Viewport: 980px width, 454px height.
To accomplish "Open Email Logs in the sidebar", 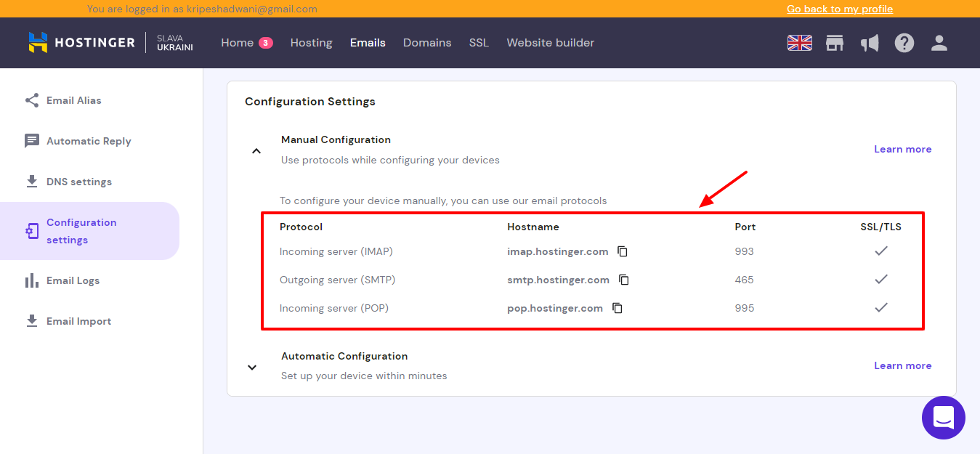I will pos(73,280).
